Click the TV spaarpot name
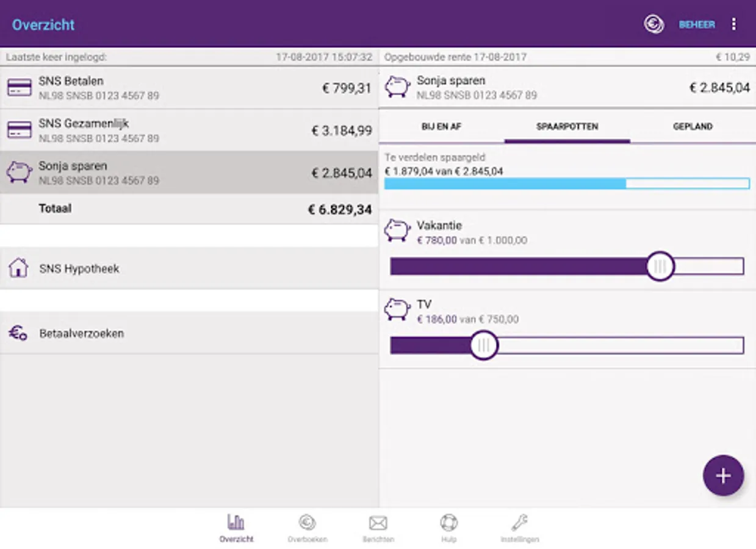The width and height of the screenshot is (756, 549). click(424, 304)
